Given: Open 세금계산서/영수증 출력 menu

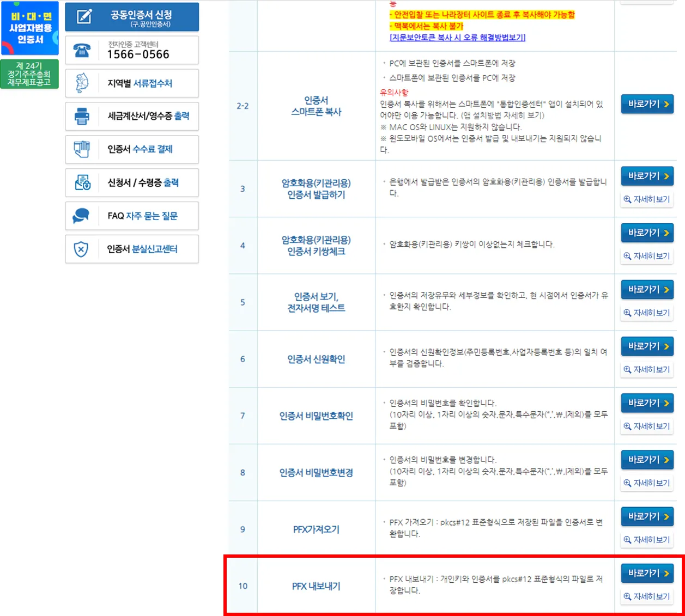Looking at the screenshot, I should coord(132,116).
